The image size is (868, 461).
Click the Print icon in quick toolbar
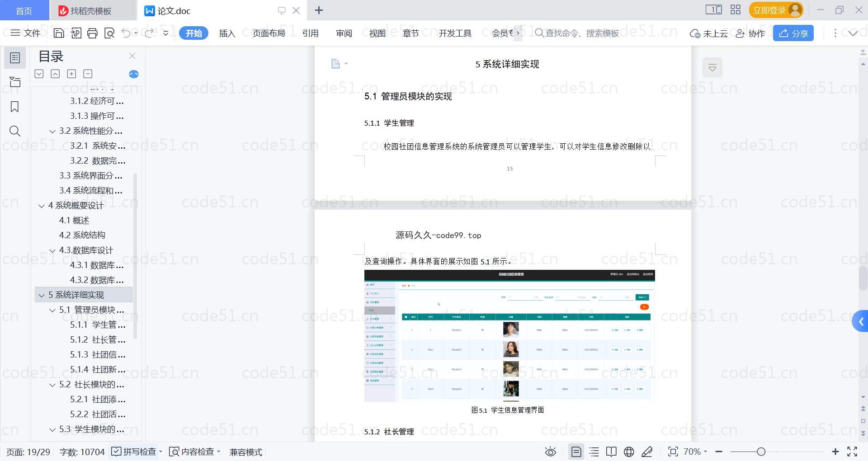click(92, 33)
